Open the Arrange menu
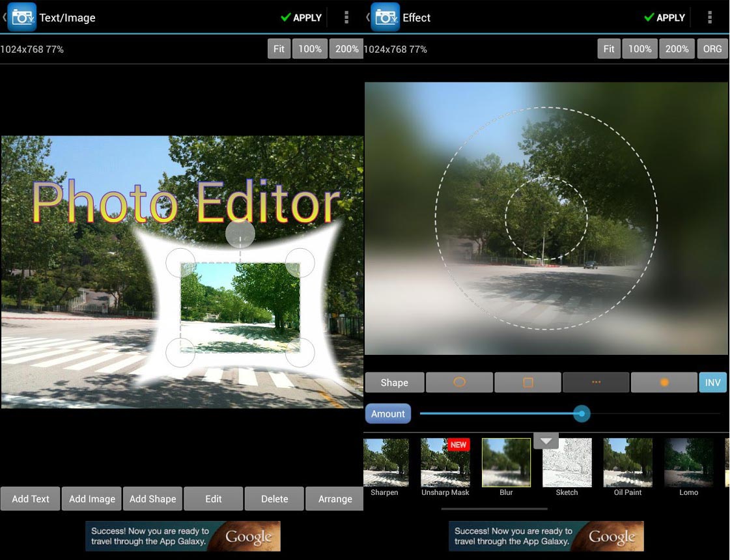Viewport: 732px width, 560px height. point(335,499)
